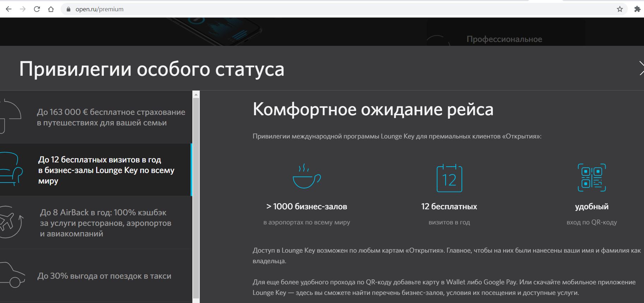Select the 12 free Lounge Key visits tab
644x303 pixels.
tap(96, 170)
